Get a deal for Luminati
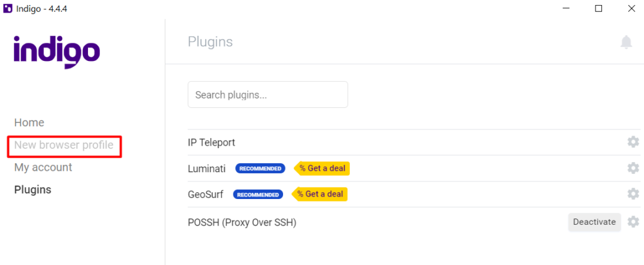 click(x=321, y=168)
